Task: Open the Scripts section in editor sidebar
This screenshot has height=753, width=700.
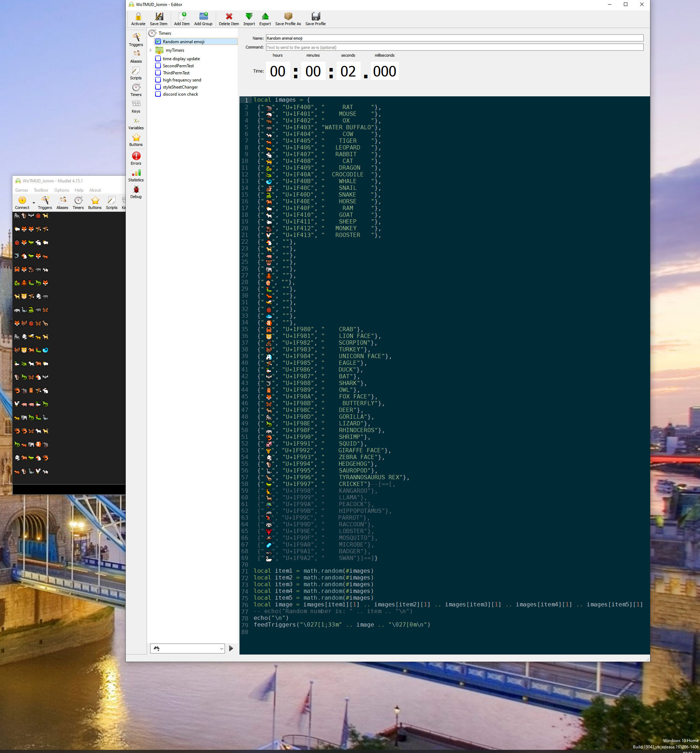Action: click(x=136, y=73)
